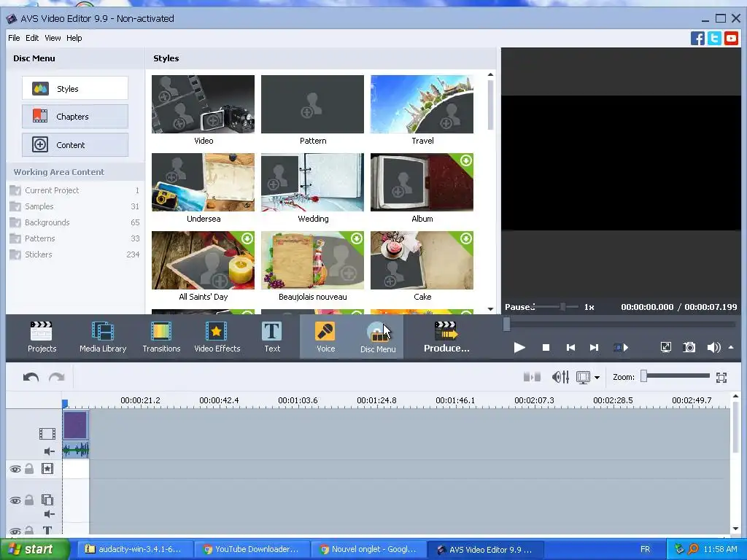This screenshot has width=747, height=560.
Task: Select the Content button
Action: [x=75, y=145]
